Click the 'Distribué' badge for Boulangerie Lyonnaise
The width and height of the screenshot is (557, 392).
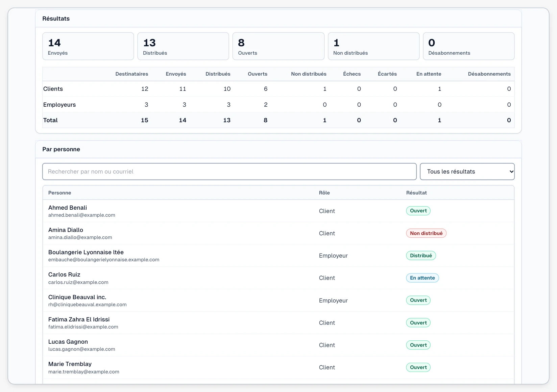click(x=421, y=256)
